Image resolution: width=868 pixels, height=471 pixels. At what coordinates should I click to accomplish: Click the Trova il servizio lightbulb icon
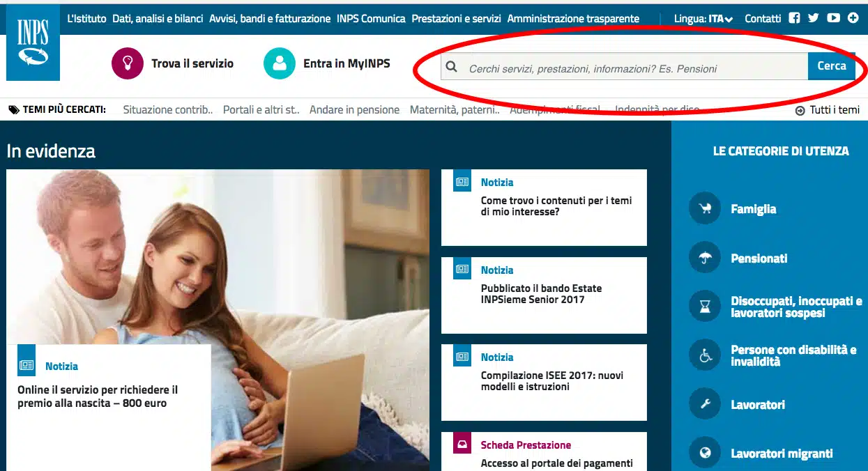click(128, 63)
